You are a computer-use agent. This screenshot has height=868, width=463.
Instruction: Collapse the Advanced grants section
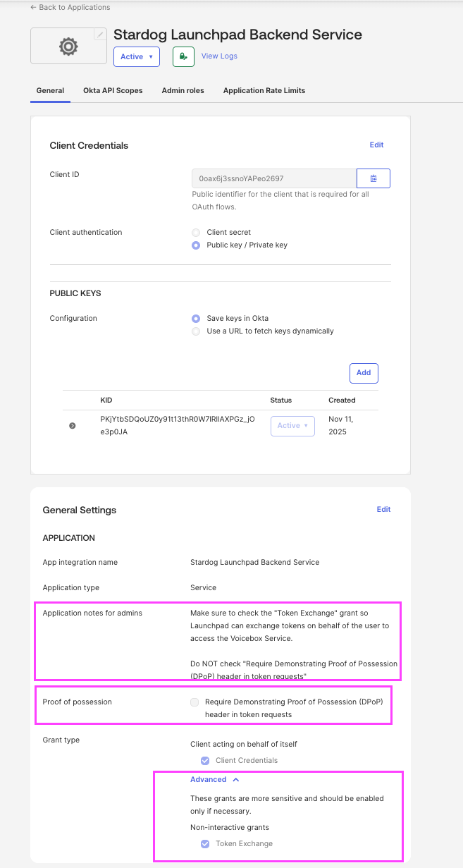(215, 779)
